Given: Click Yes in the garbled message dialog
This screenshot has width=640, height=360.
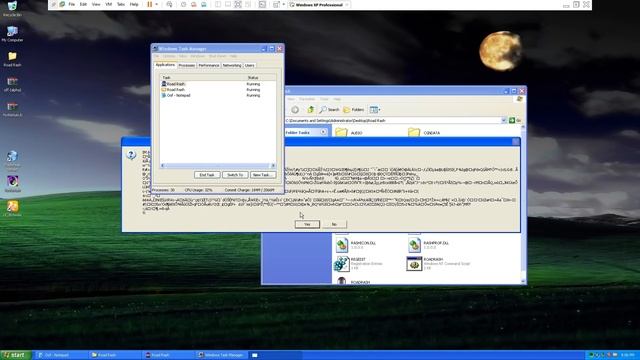Looking at the screenshot, I should (307, 224).
